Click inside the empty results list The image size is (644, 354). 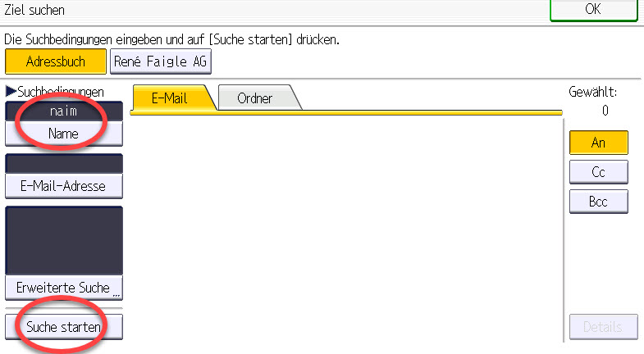point(346,229)
